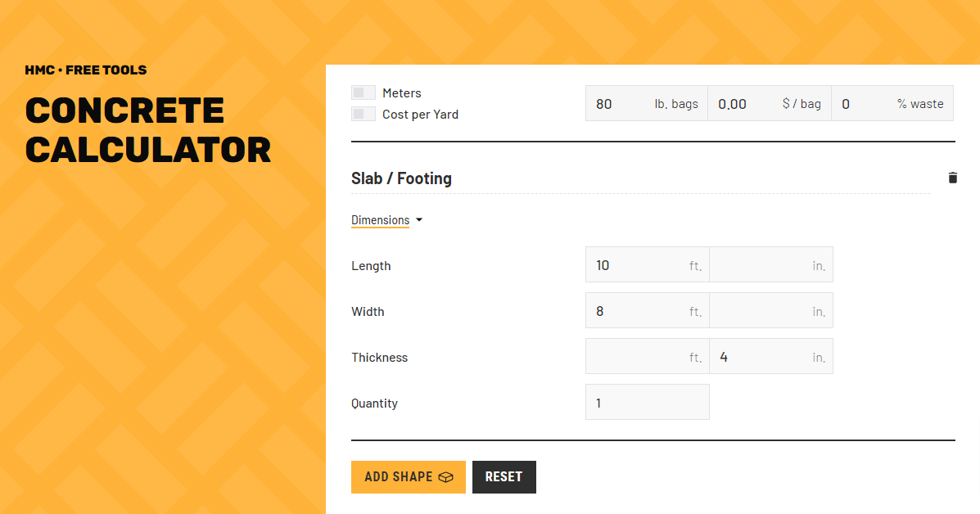Expand the Dimensions dropdown

(x=381, y=219)
